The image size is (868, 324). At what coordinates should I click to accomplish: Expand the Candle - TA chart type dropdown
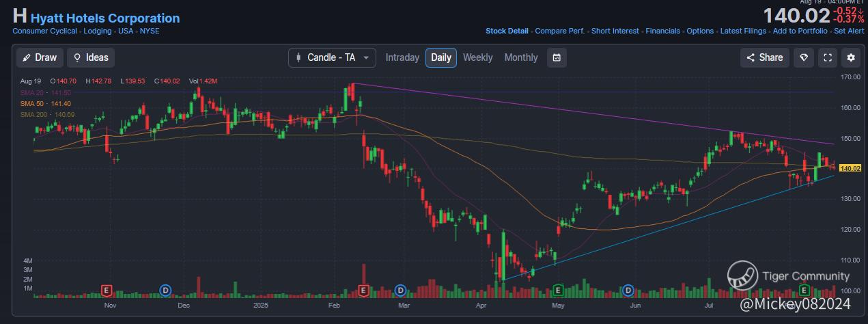[x=332, y=57]
